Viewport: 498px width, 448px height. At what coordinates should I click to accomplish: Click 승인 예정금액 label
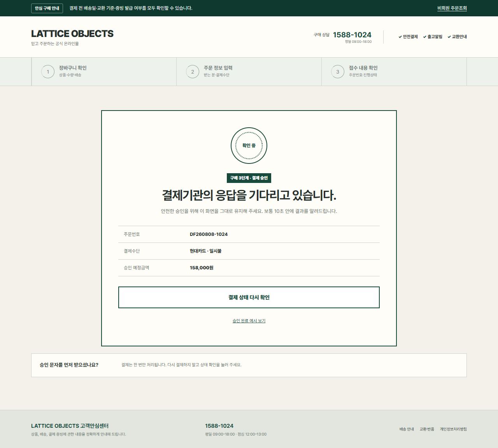(136, 268)
